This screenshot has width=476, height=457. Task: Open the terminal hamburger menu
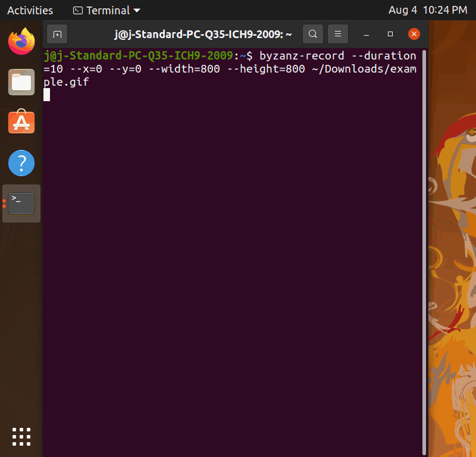(338, 34)
